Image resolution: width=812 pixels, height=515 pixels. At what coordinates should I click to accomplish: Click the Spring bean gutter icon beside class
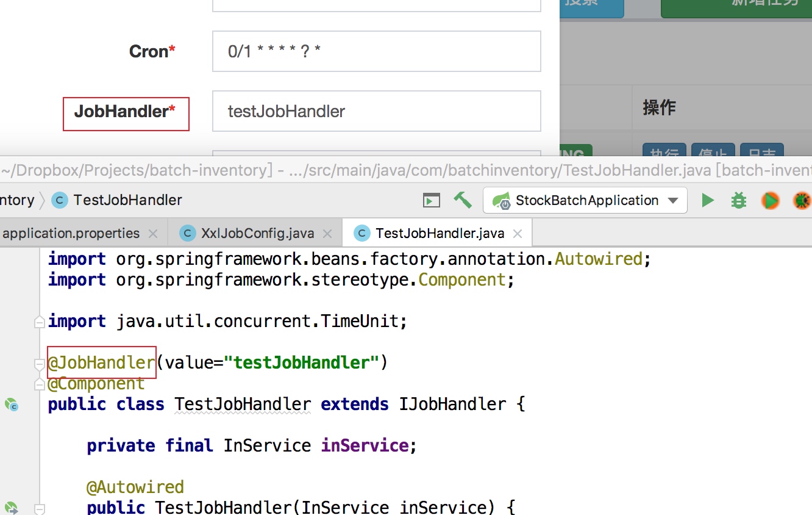coord(12,404)
